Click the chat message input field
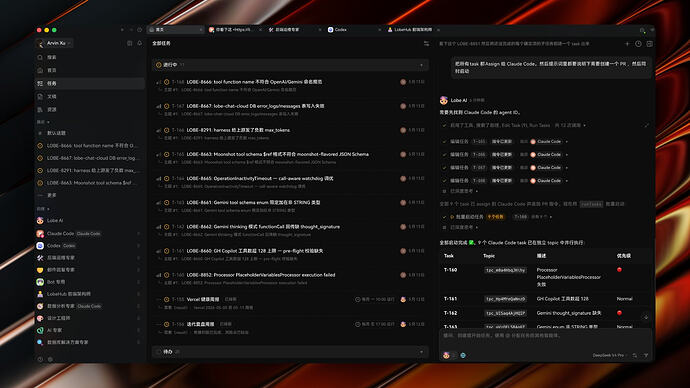This screenshot has height=388, width=690. (x=545, y=336)
